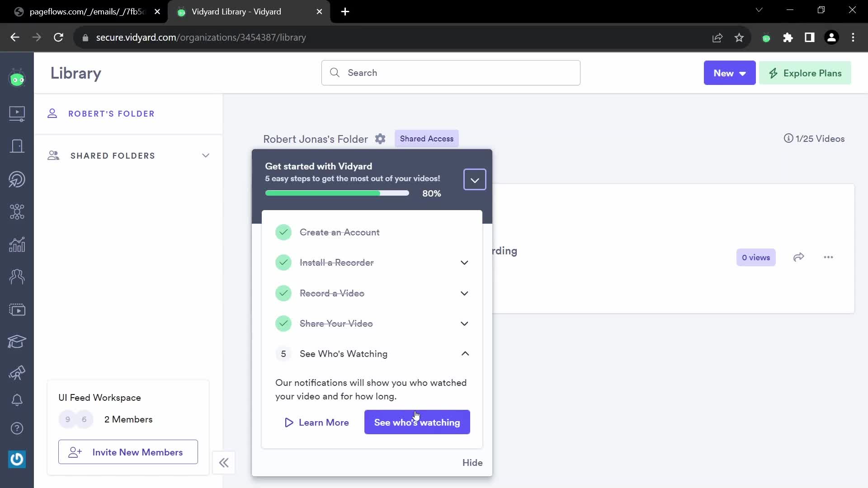Click the Learn More link
The image size is (868, 488).
tap(317, 422)
